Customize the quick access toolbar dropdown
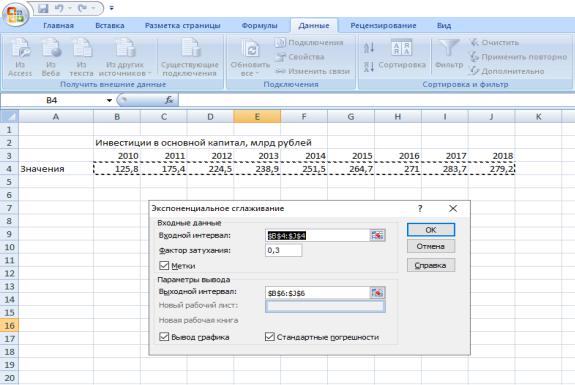Viewport: 575px width, 385px height. (111, 8)
